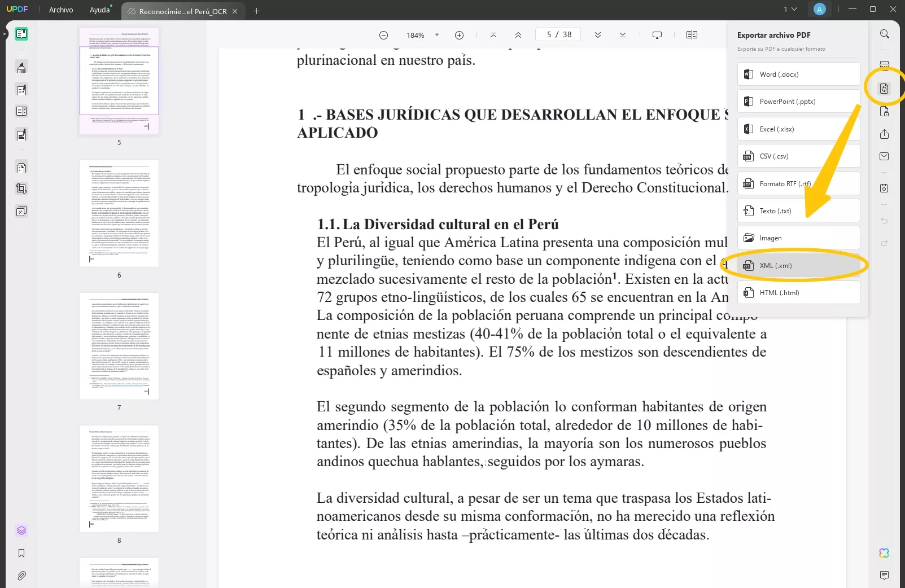Open the Bookmarks panel
The width and height of the screenshot is (905, 588).
21,553
